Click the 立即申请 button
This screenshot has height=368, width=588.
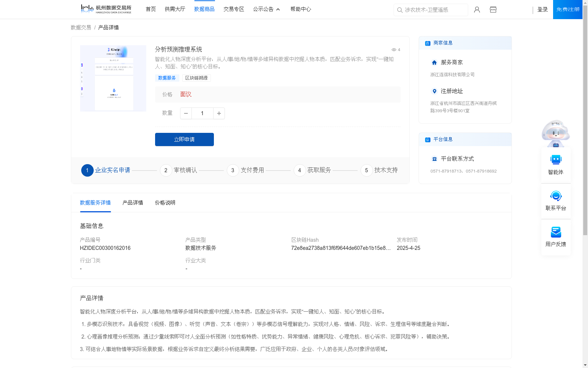pyautogui.click(x=184, y=139)
